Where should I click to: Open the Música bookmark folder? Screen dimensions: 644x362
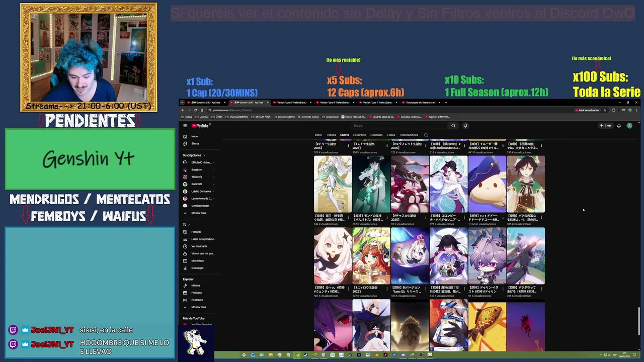186,117
